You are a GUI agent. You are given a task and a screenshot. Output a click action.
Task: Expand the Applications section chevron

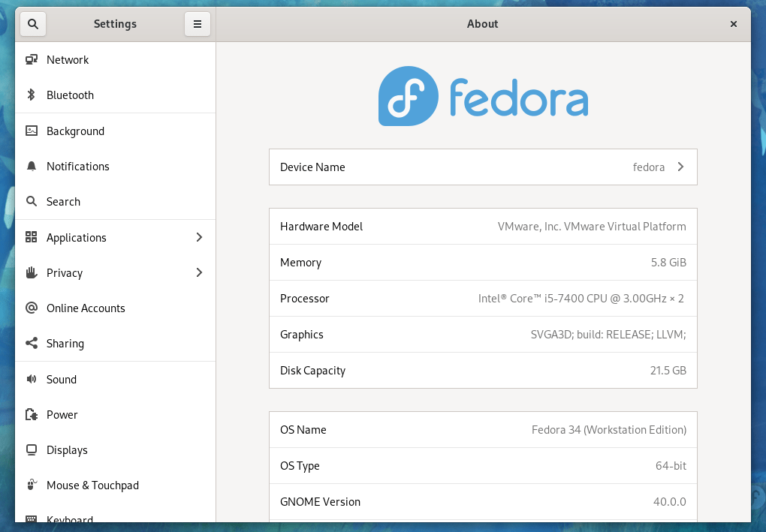click(199, 237)
